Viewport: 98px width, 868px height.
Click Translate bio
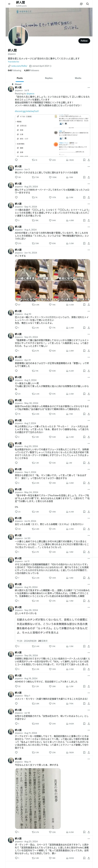pyautogui.click(x=14, y=62)
